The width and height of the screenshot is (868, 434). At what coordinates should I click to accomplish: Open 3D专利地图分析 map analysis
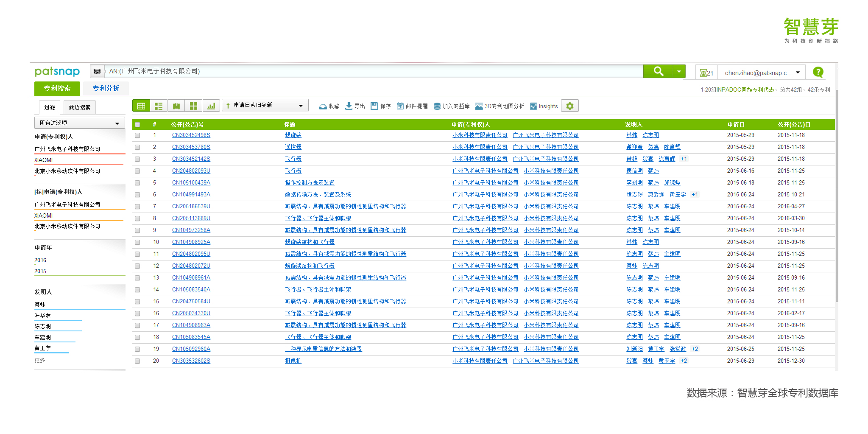click(500, 106)
